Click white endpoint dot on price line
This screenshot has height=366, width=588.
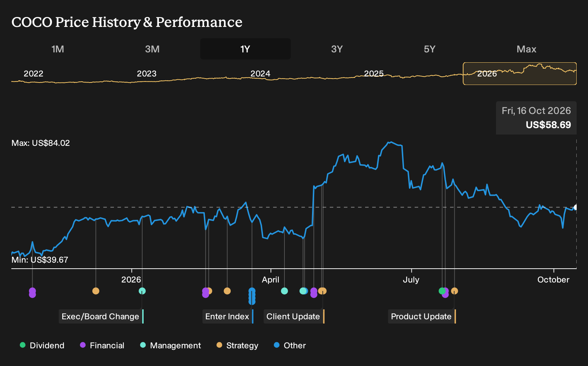(x=576, y=207)
